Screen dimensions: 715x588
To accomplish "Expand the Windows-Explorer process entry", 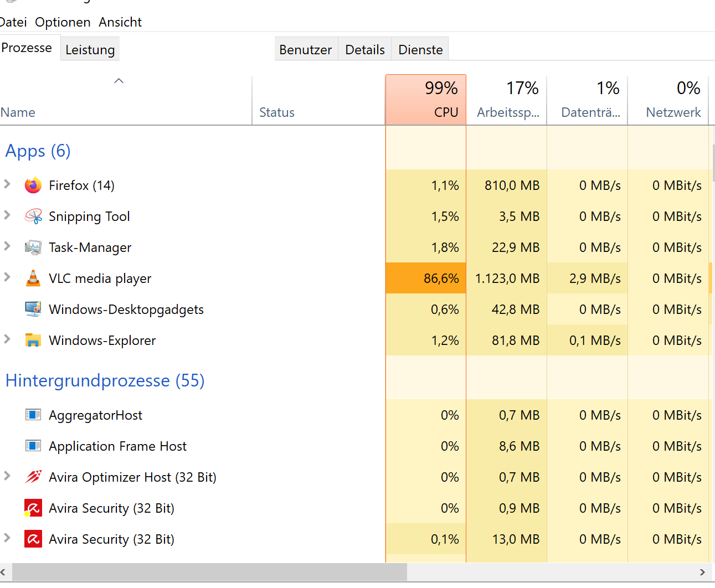I will pos(7,339).
